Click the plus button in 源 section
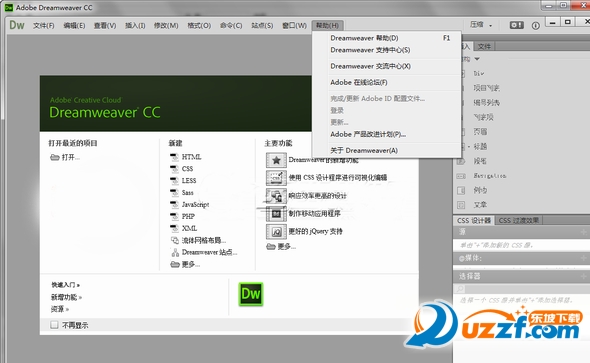 coord(584,232)
